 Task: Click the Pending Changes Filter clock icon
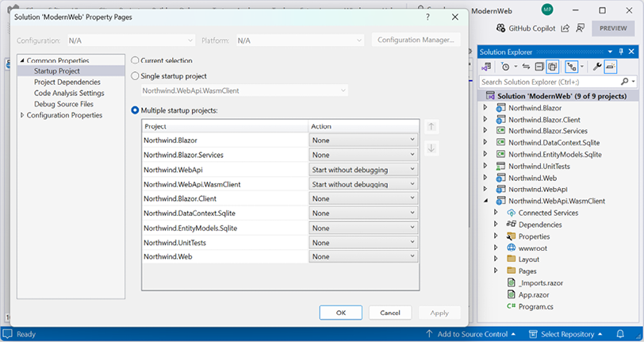(505, 67)
